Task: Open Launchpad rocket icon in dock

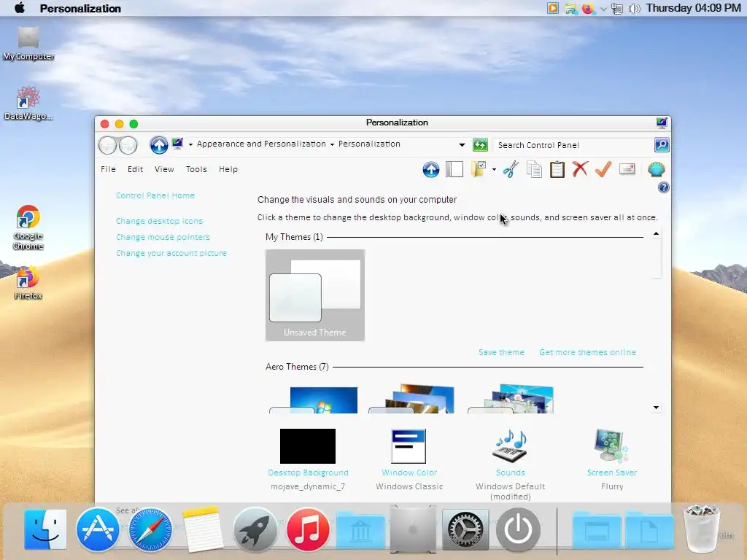Action: (x=255, y=529)
